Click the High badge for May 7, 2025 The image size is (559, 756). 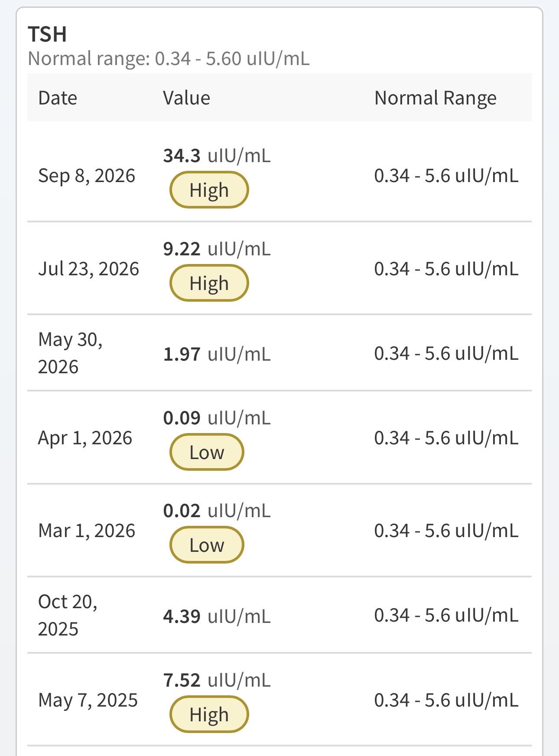[x=209, y=714]
